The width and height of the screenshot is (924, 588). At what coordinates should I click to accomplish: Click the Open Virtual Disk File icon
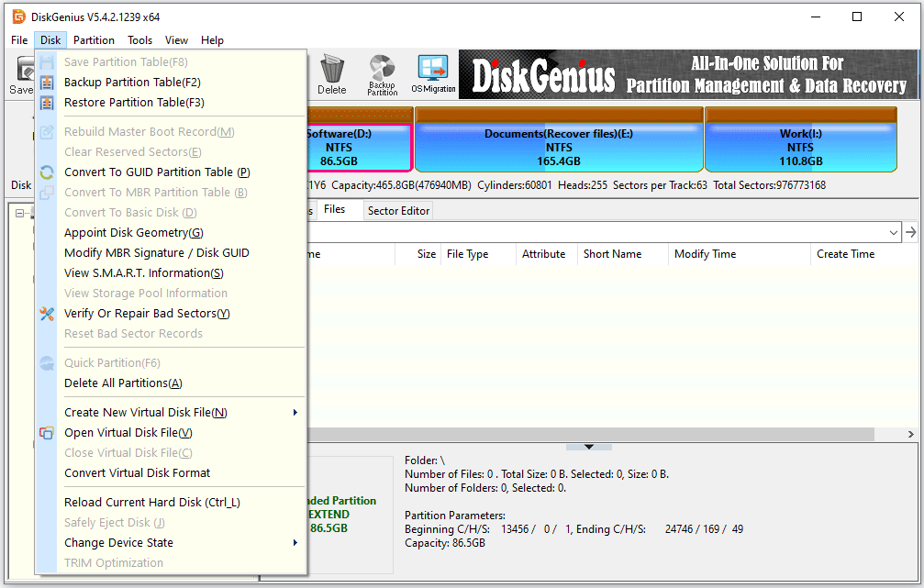pos(47,433)
